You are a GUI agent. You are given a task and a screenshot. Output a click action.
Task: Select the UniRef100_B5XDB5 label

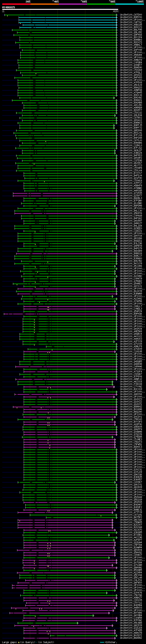click(131, 570)
